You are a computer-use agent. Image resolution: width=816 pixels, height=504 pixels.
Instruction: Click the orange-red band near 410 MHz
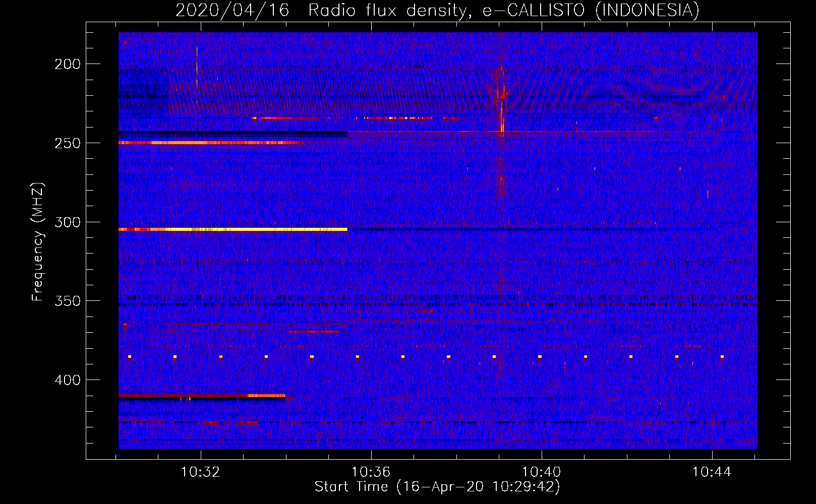point(202,396)
